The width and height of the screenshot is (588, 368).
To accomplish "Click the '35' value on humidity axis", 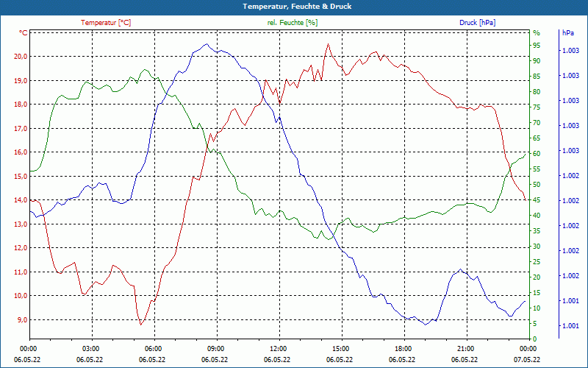I will click(x=537, y=231).
